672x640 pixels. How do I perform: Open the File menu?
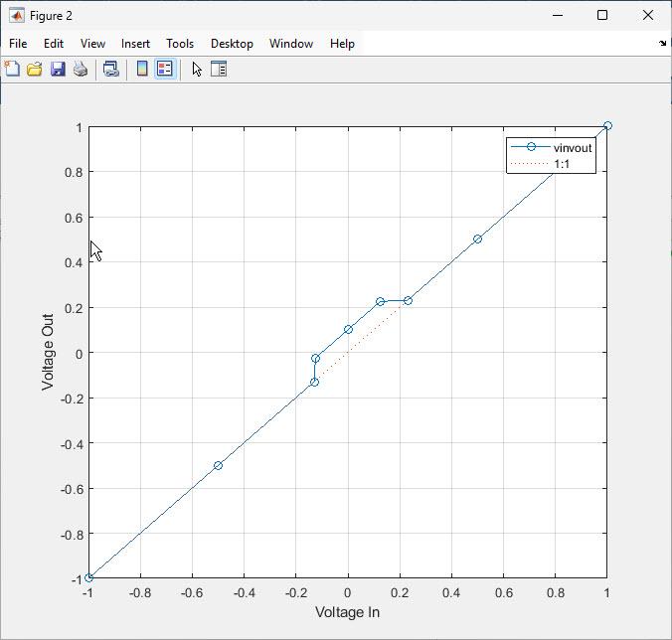(x=18, y=44)
